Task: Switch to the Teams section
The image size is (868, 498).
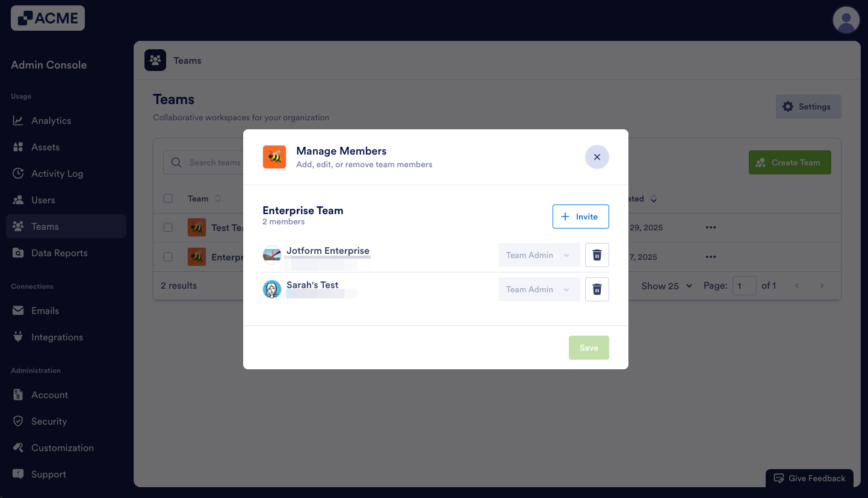Action: click(45, 226)
